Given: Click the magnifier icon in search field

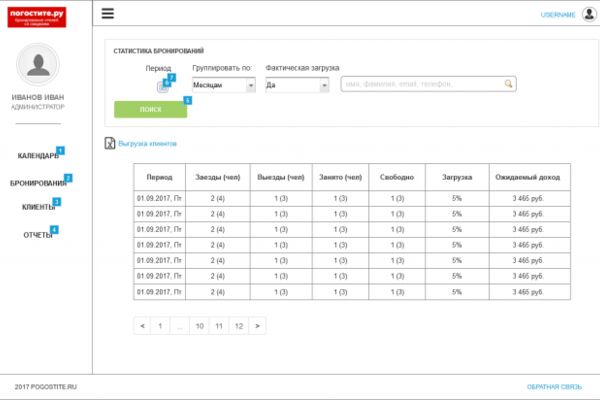Looking at the screenshot, I should (508, 83).
